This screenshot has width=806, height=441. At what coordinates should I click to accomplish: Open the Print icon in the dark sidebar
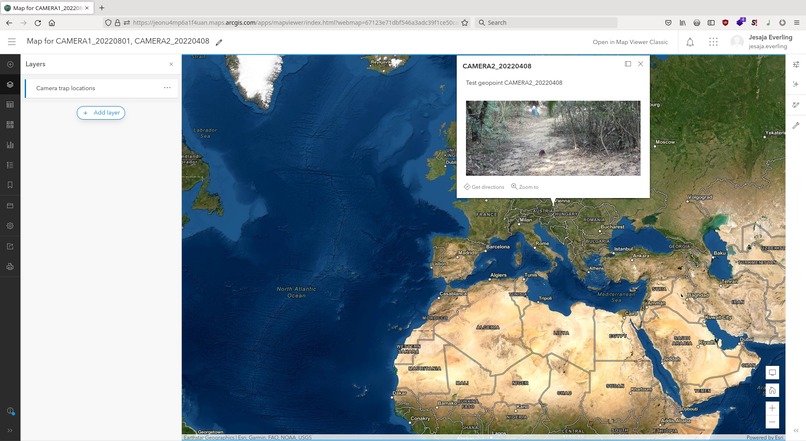point(10,266)
